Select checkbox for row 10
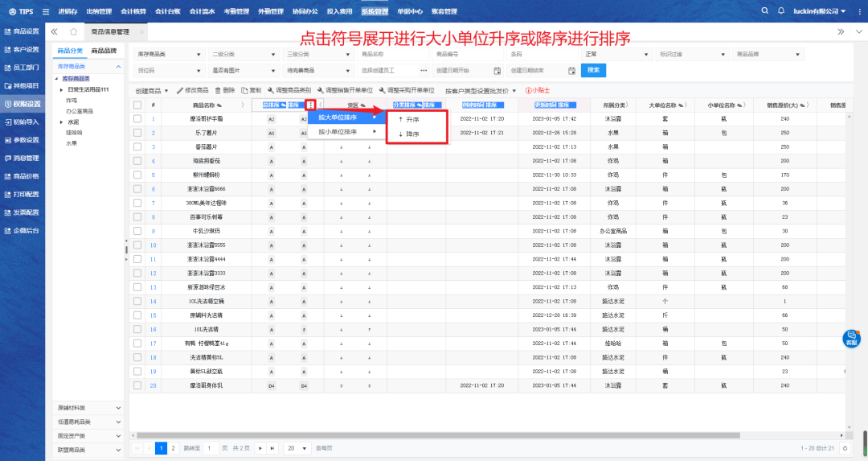This screenshot has height=461, width=868. click(137, 245)
